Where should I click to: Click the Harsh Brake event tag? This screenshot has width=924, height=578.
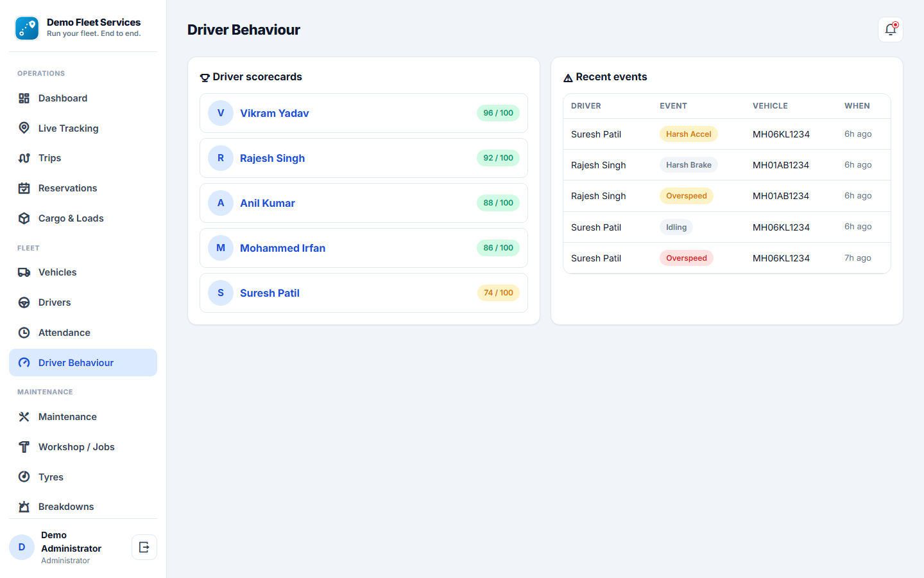click(x=689, y=165)
